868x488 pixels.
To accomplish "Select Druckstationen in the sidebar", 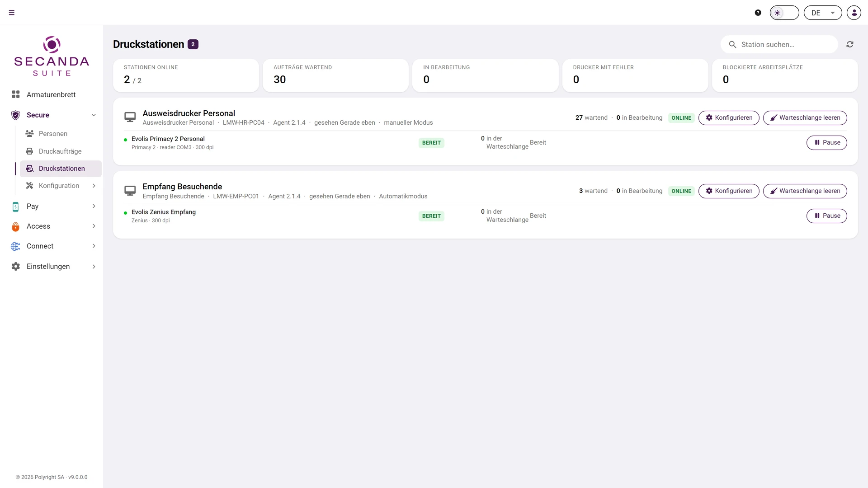I will (61, 169).
